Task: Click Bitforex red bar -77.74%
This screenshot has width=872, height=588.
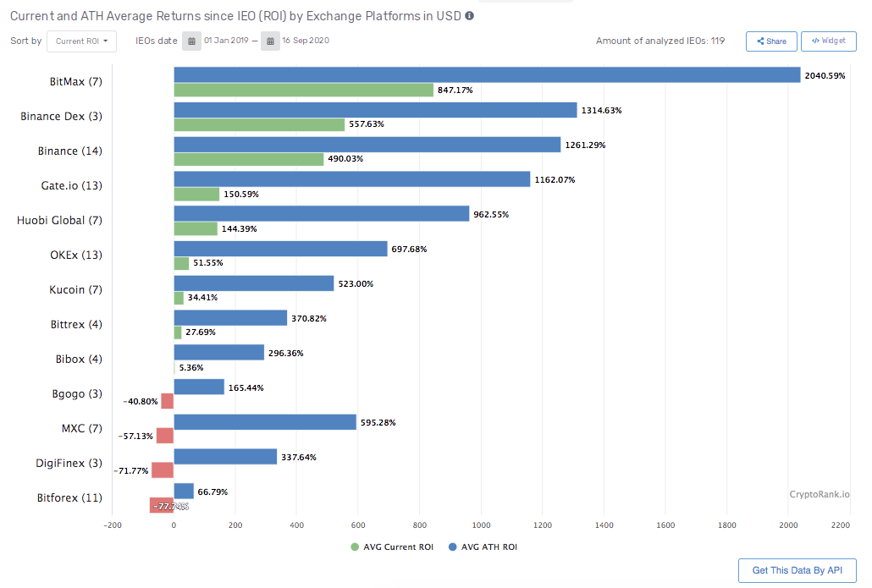Action: (162, 505)
